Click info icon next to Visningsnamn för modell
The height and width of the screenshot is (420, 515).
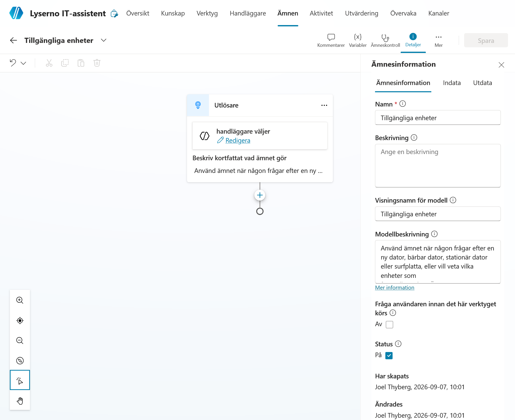click(x=453, y=200)
